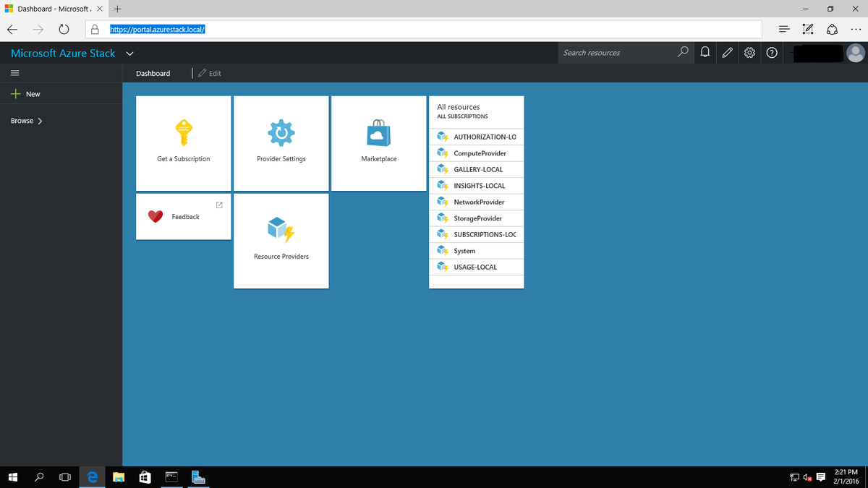This screenshot has width=868, height=488.
Task: Click the browser forward arrow
Action: [x=38, y=30]
